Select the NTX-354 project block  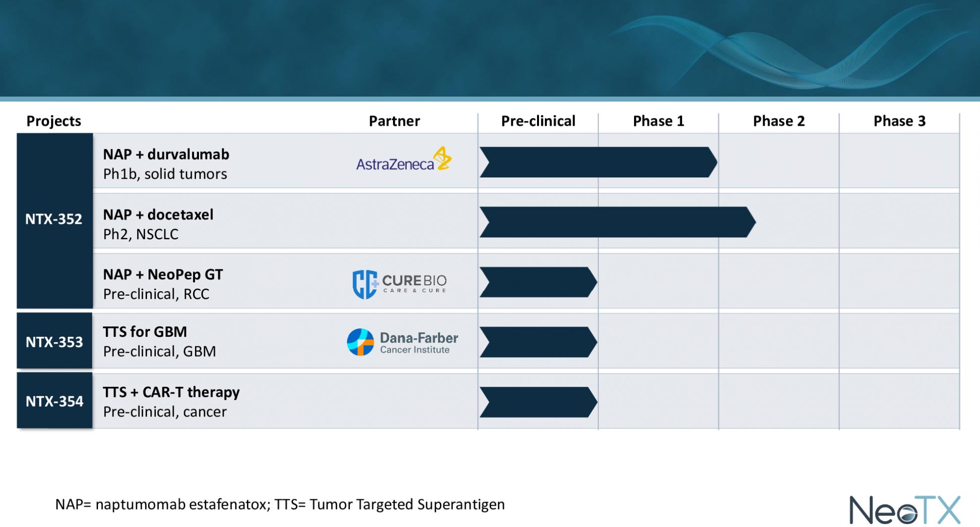54,401
